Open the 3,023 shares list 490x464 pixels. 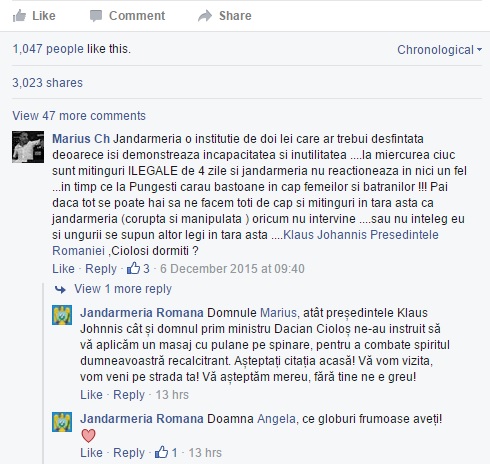click(47, 83)
